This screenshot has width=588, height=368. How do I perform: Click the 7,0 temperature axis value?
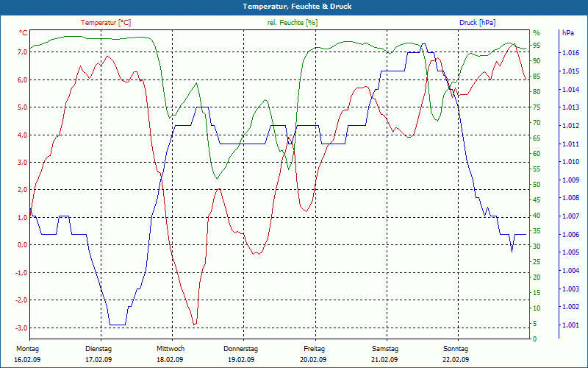[x=23, y=52]
